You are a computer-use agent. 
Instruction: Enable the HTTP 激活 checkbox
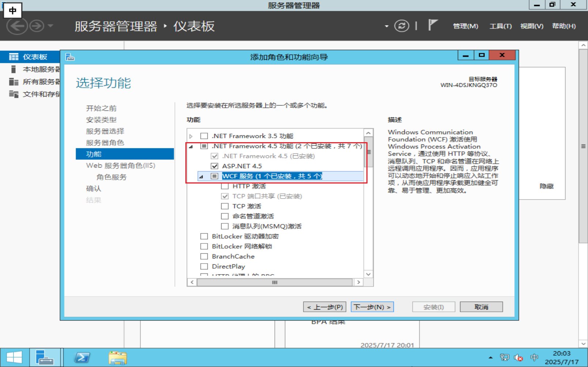point(225,186)
